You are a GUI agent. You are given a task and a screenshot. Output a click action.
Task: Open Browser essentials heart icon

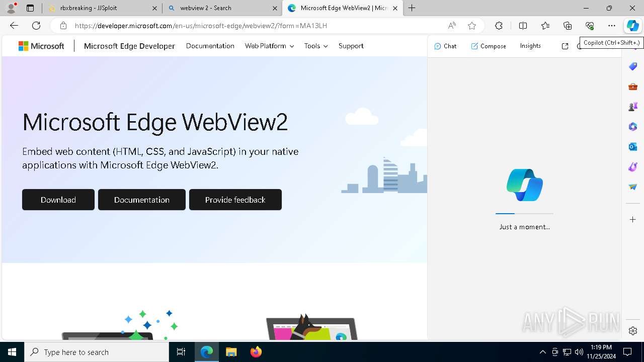point(590,26)
